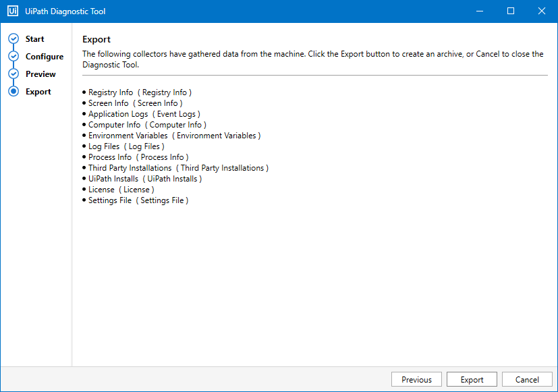Close the window with the X button
The height and width of the screenshot is (392, 558).
pyautogui.click(x=542, y=11)
